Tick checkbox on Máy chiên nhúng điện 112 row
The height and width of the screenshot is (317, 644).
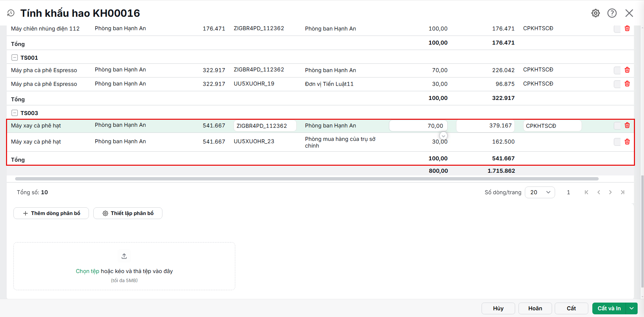617,29
